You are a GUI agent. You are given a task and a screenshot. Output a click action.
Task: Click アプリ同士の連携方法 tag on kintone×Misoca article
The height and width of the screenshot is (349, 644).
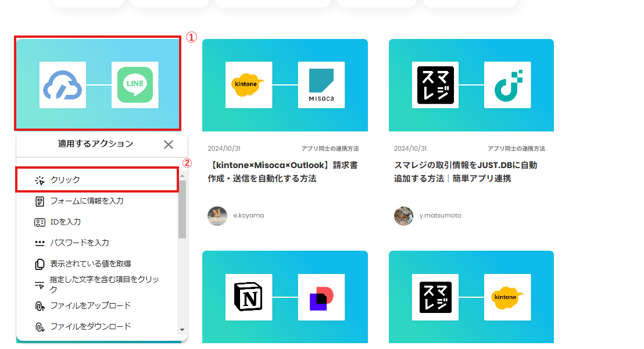pos(330,148)
